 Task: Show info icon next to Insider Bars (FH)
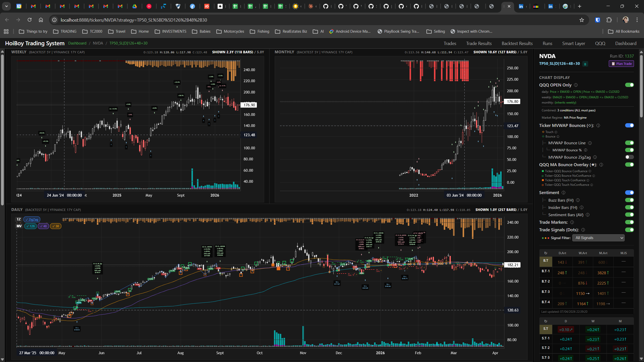click(582, 207)
